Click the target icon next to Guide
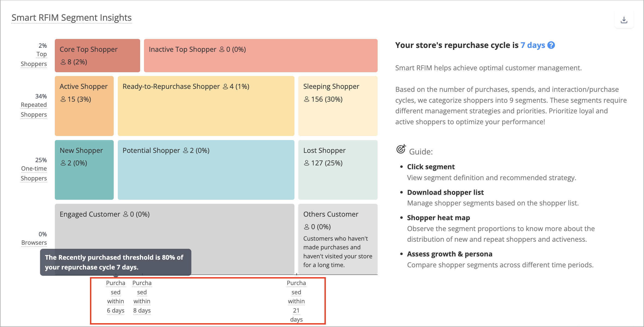Image resolution: width=644 pixels, height=327 pixels. (401, 149)
